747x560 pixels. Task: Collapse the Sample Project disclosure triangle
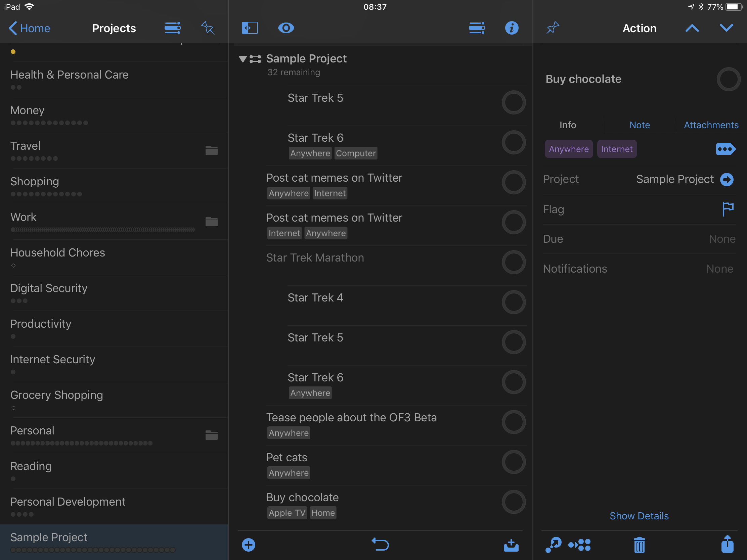pos(243,59)
